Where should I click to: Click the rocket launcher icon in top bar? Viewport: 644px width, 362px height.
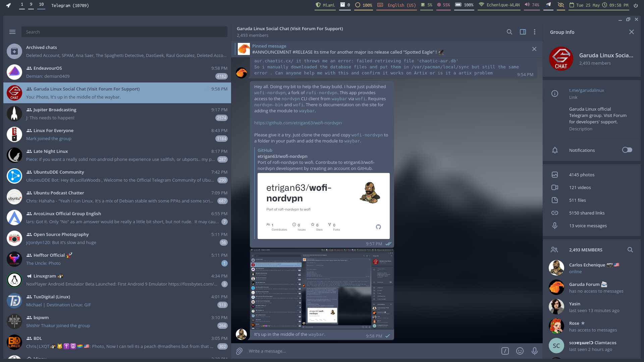[8, 5]
